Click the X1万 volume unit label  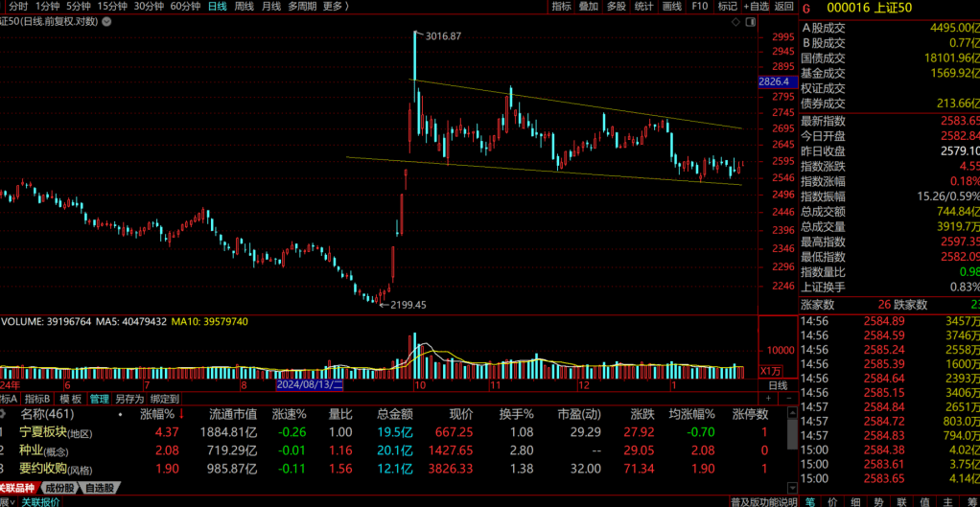(x=770, y=371)
